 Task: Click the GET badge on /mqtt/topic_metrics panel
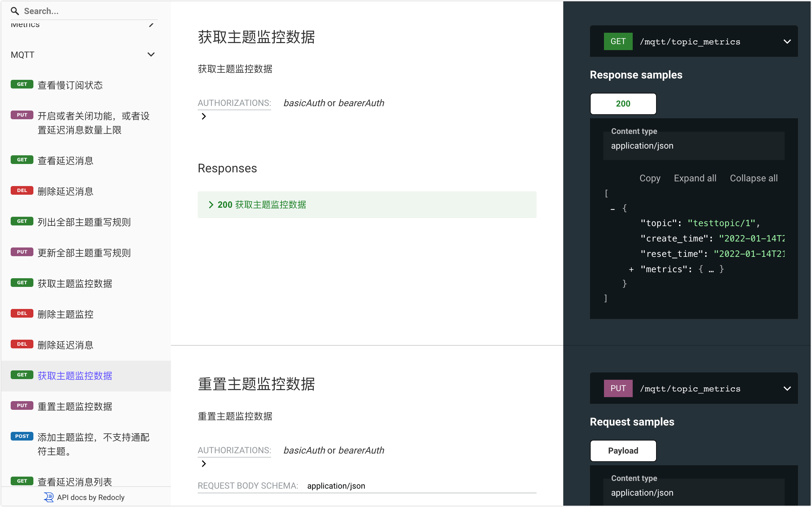click(618, 41)
